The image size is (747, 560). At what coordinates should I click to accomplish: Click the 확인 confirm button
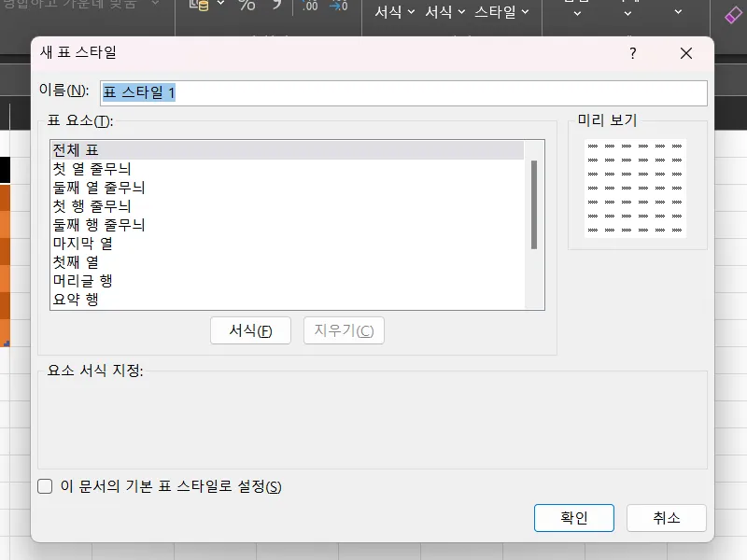click(573, 518)
